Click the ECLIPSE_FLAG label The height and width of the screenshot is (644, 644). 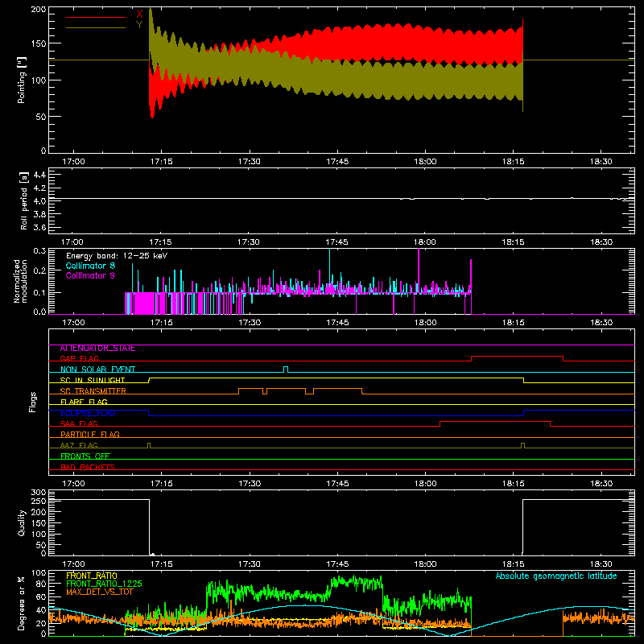[88, 413]
